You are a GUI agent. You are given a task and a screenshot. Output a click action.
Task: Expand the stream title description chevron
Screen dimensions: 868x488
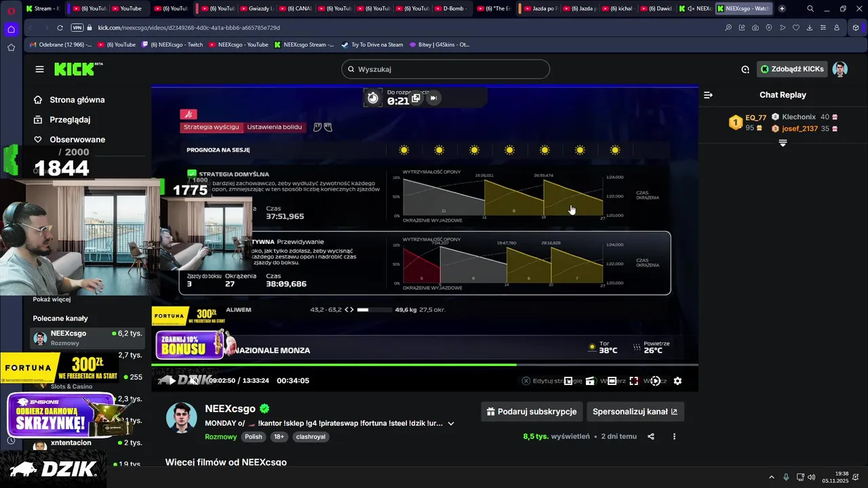coord(451,424)
